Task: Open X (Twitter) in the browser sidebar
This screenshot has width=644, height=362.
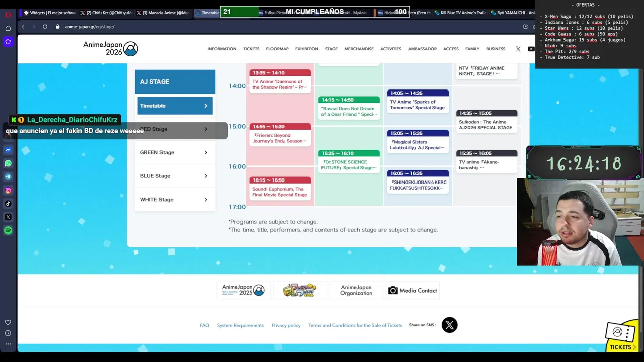Action: coord(8,217)
